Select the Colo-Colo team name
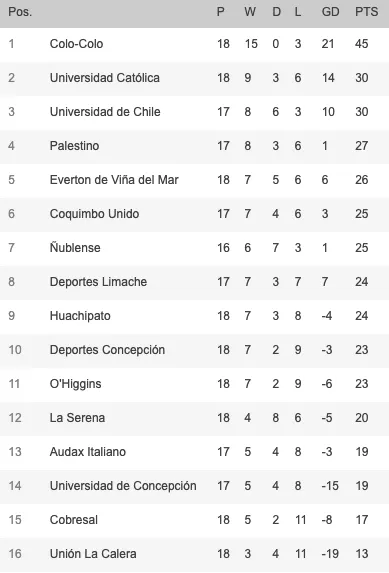 76,44
